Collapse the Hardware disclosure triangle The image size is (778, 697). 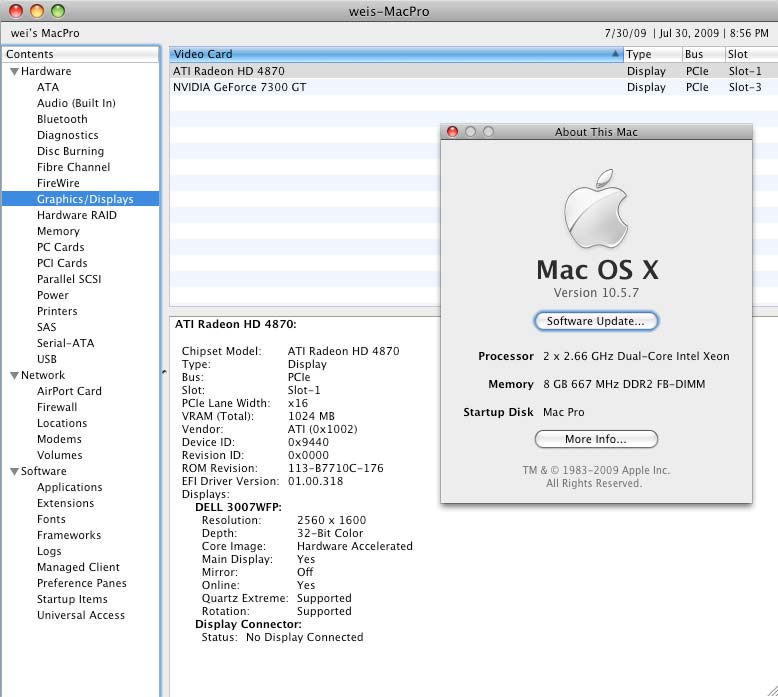pos(14,72)
